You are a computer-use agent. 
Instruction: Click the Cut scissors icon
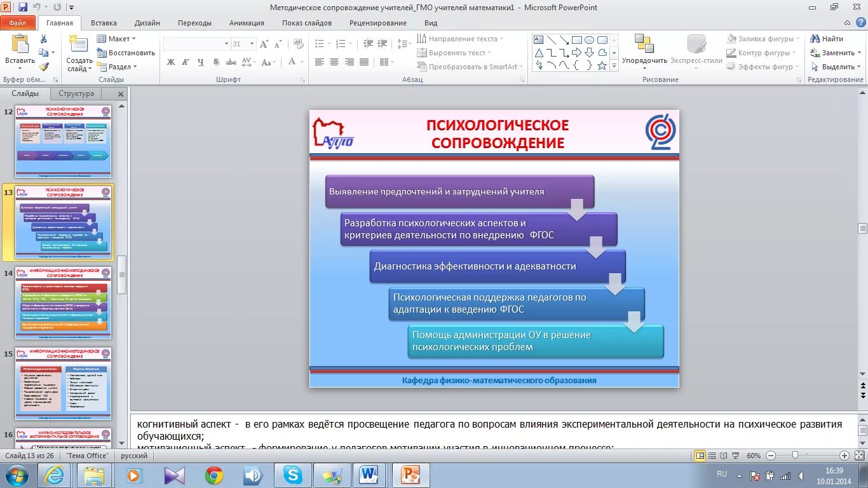[44, 39]
